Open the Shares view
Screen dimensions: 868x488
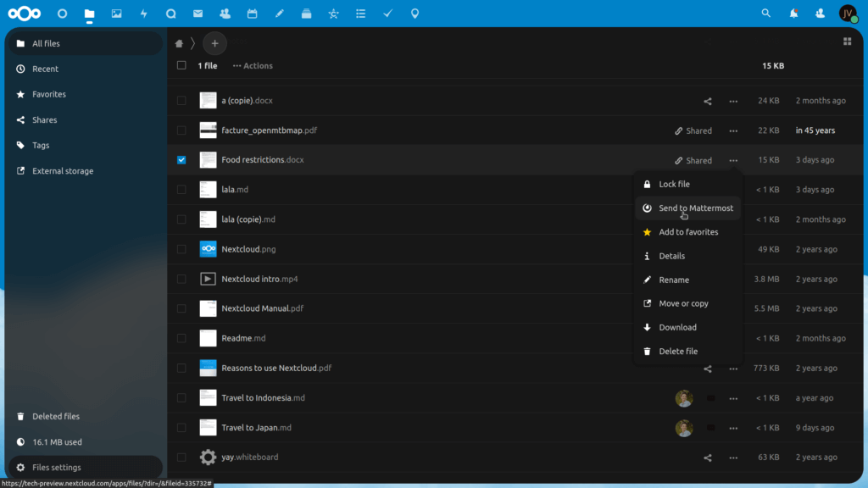click(x=86, y=120)
